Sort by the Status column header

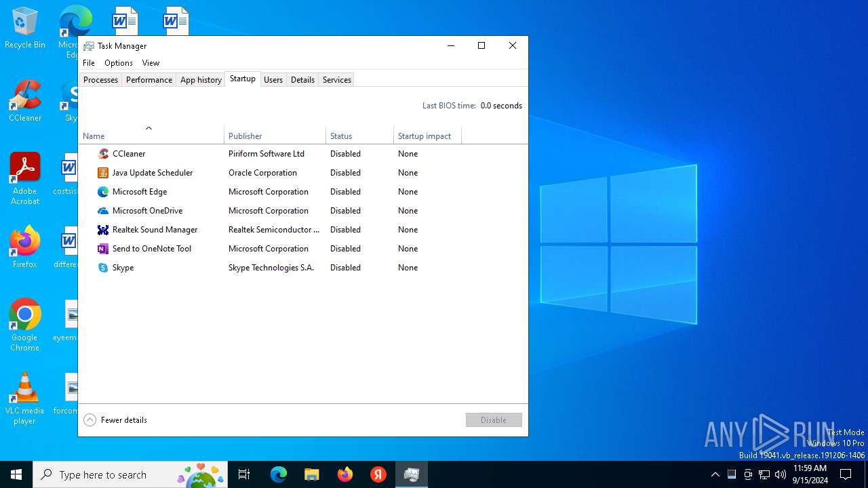pos(359,136)
